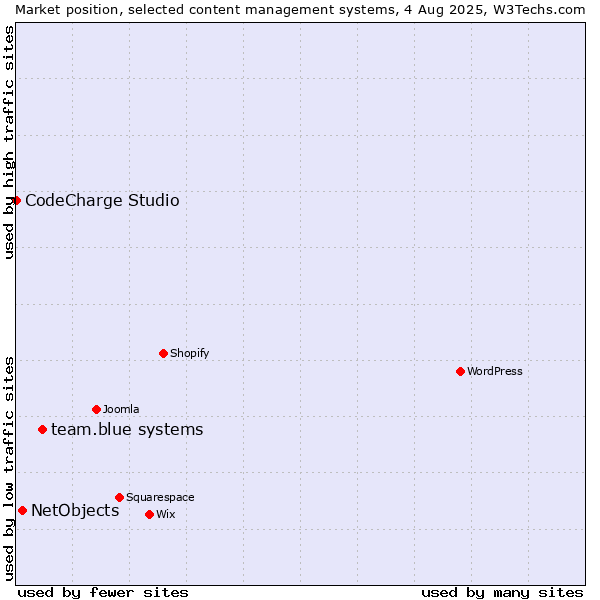This screenshot has height=600, width=600.
Task: Click the CodeCharge Studio red data point
Action: pos(16,201)
